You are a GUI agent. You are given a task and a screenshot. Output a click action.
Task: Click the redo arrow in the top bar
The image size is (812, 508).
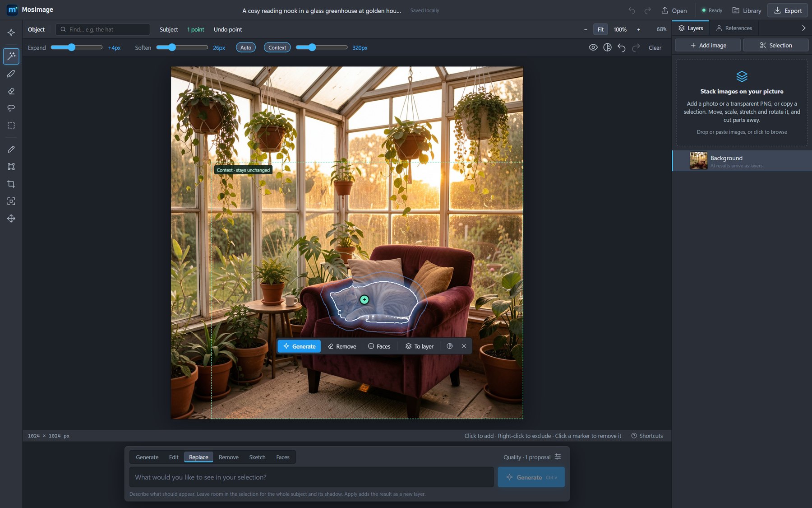(647, 10)
